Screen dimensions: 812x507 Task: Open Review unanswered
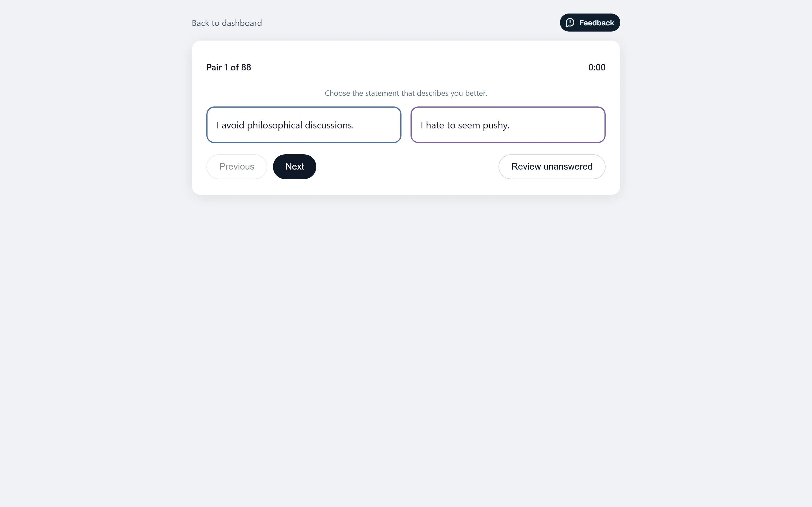click(551, 167)
